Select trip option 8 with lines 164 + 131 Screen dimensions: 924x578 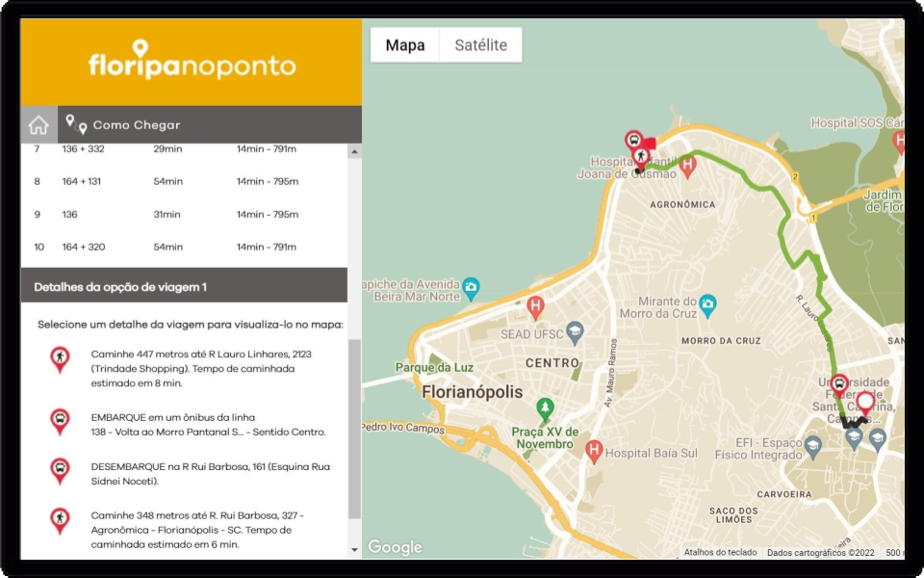point(184,182)
